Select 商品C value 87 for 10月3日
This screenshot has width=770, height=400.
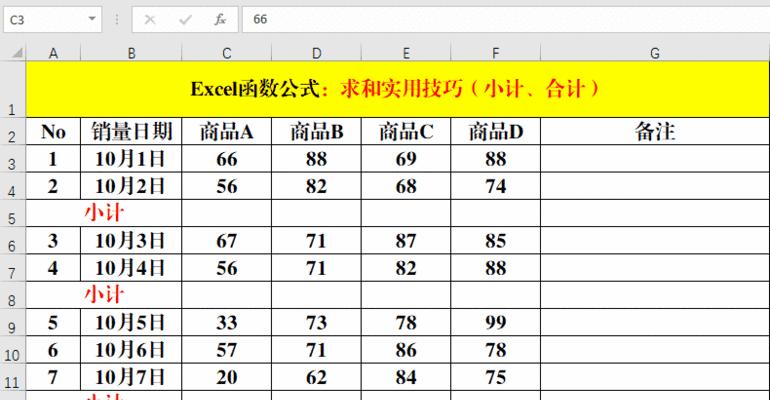406,240
